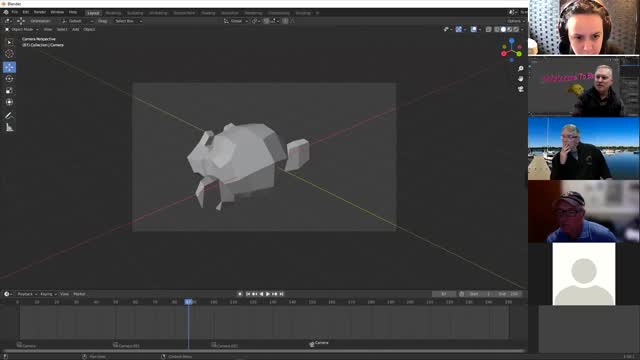Open the timeline Keying dropdown
This screenshot has width=640, height=360.
click(48, 294)
